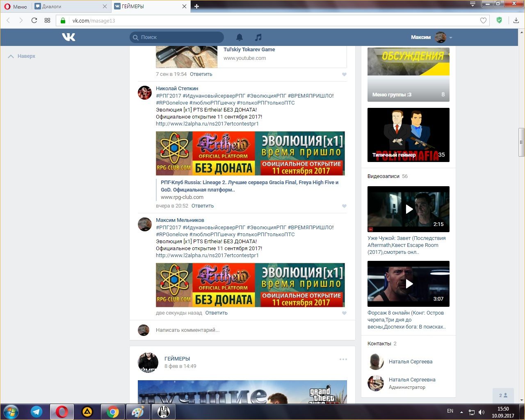Like Николай Степкин's comment
Screen dimensions: 525x420
pos(344,206)
